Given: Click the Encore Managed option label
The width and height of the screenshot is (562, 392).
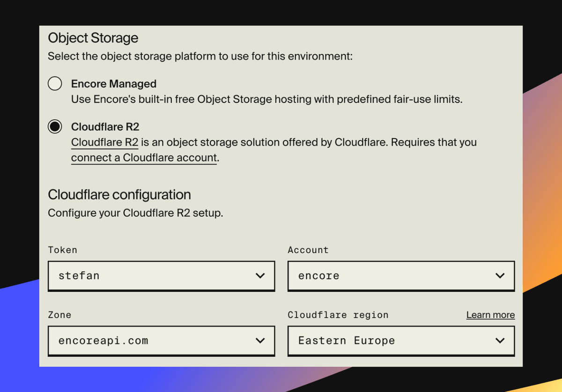Looking at the screenshot, I should tap(114, 84).
